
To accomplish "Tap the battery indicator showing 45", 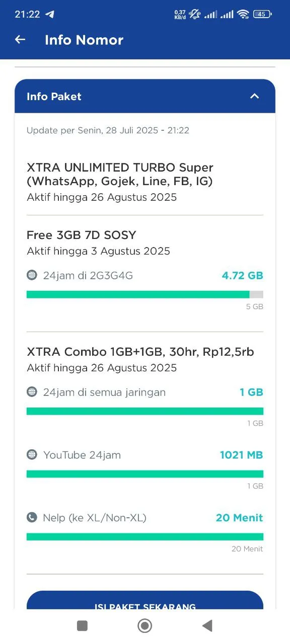I will [x=262, y=14].
